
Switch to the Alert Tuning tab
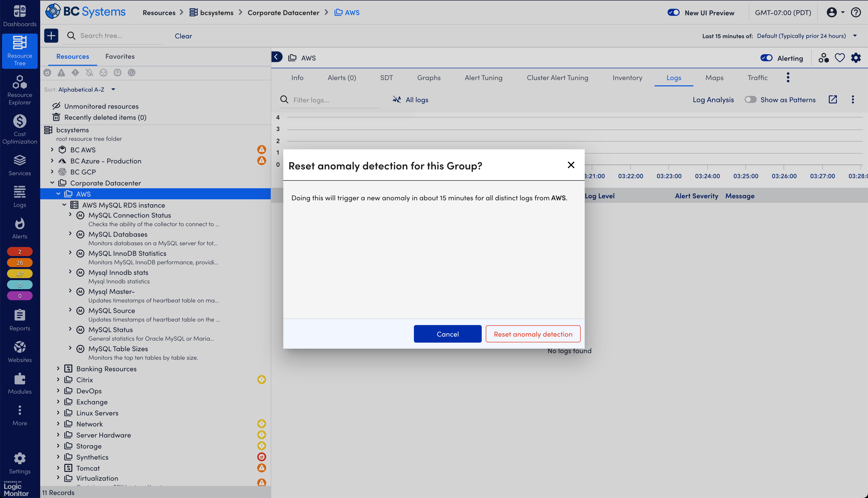coord(483,78)
